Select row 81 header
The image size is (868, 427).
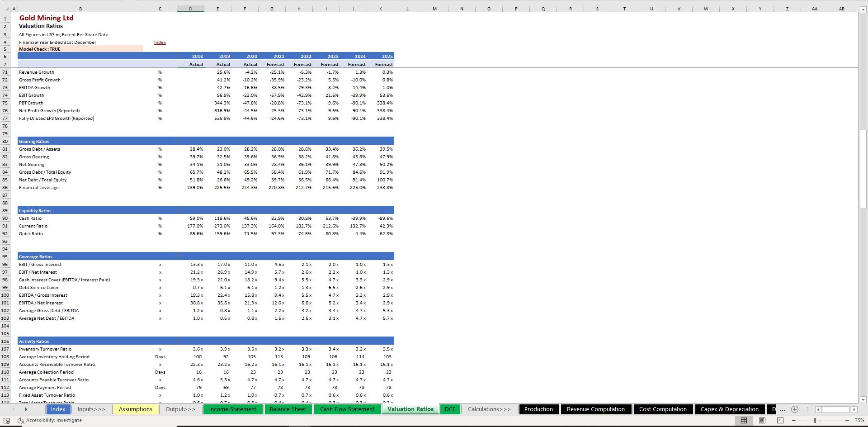tap(5, 149)
